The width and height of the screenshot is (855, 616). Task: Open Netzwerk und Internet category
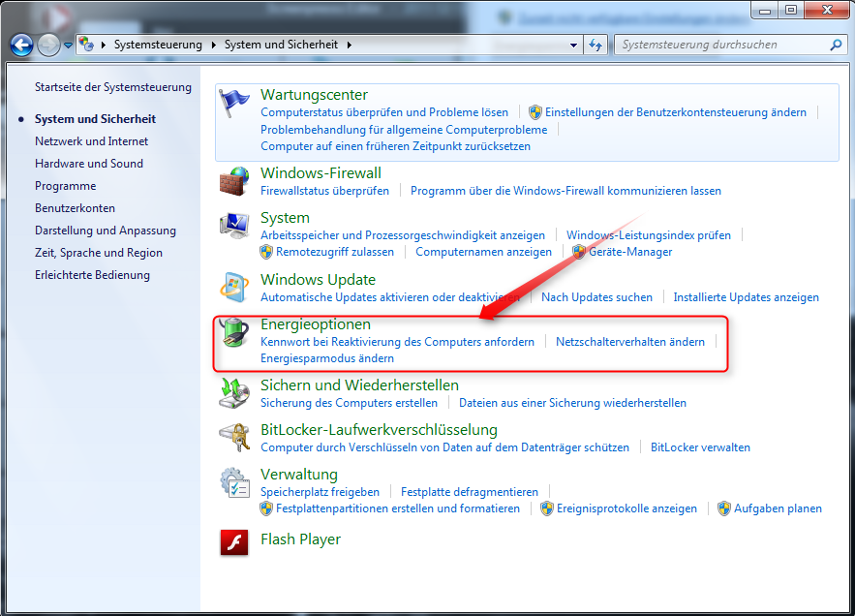pos(92,141)
